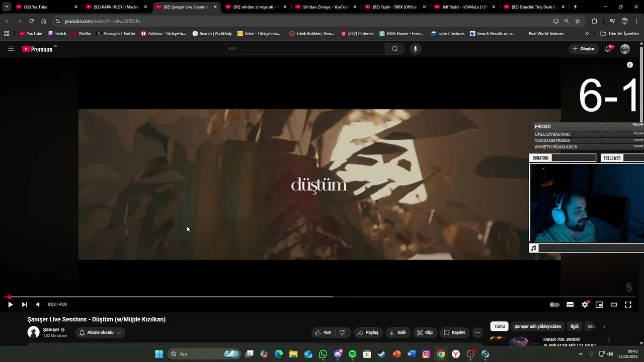Enter fullscreen mode
Viewport: 644px width, 362px height.
tap(628, 304)
